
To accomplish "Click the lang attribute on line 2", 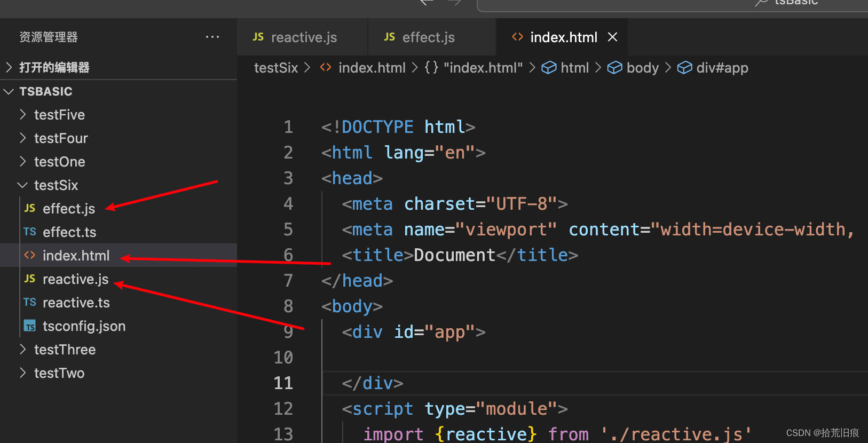I will click(x=404, y=153).
